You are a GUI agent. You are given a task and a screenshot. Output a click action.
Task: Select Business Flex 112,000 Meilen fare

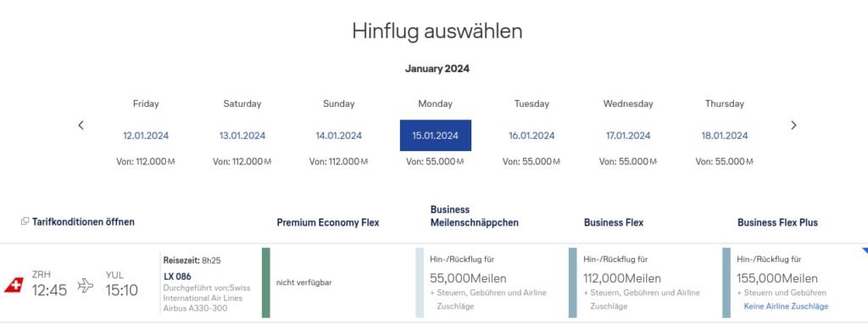(x=643, y=282)
